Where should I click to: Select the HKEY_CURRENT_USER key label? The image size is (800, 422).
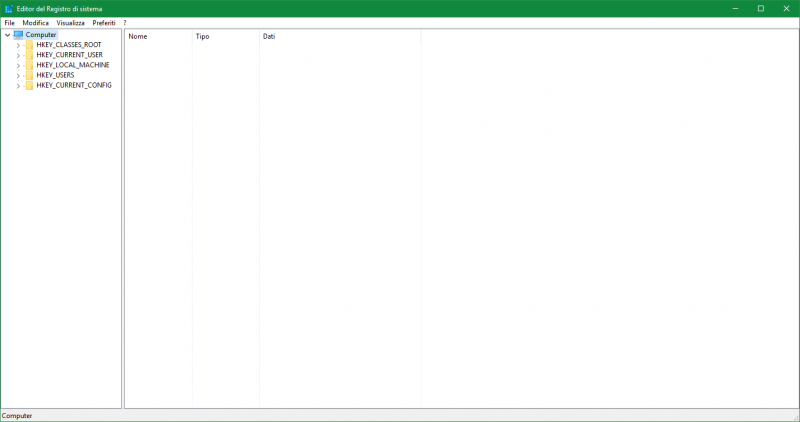coord(69,55)
